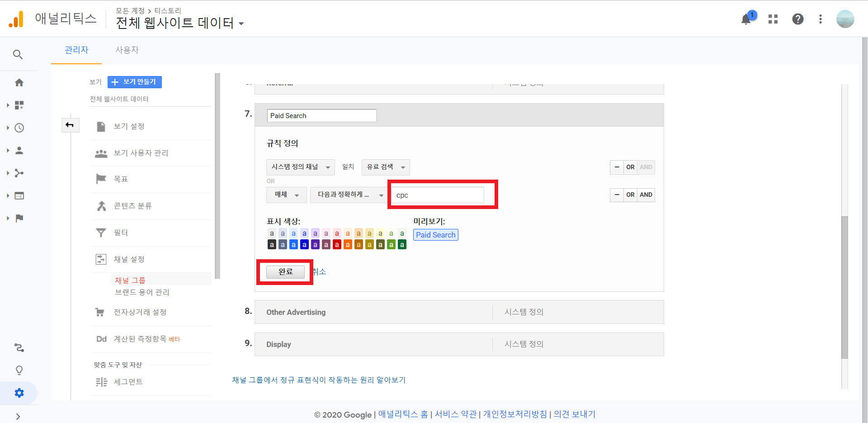Open Discover lightbulb icon
This screenshot has height=423, width=868.
tap(19, 370)
